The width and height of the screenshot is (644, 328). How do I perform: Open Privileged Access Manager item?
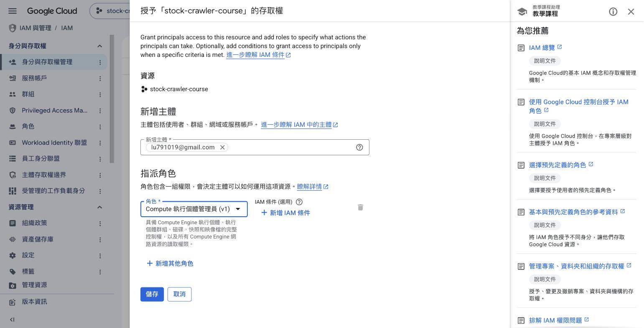coord(55,110)
